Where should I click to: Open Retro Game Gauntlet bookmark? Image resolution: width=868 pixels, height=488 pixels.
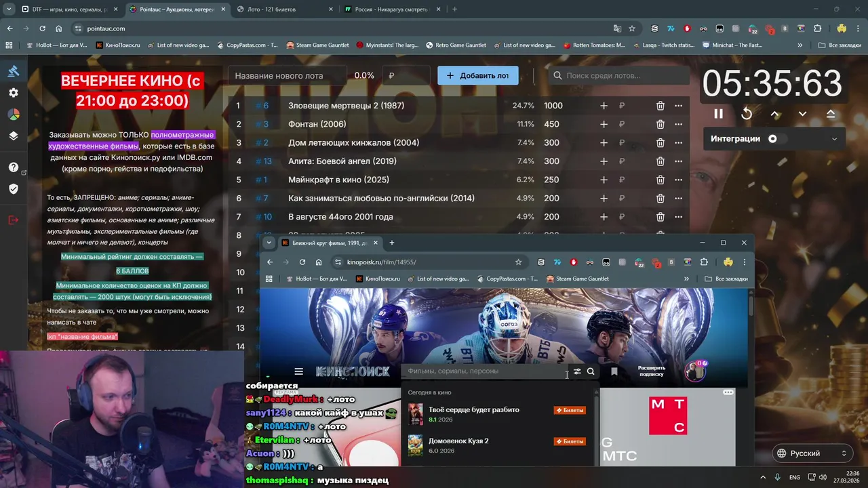(x=456, y=45)
